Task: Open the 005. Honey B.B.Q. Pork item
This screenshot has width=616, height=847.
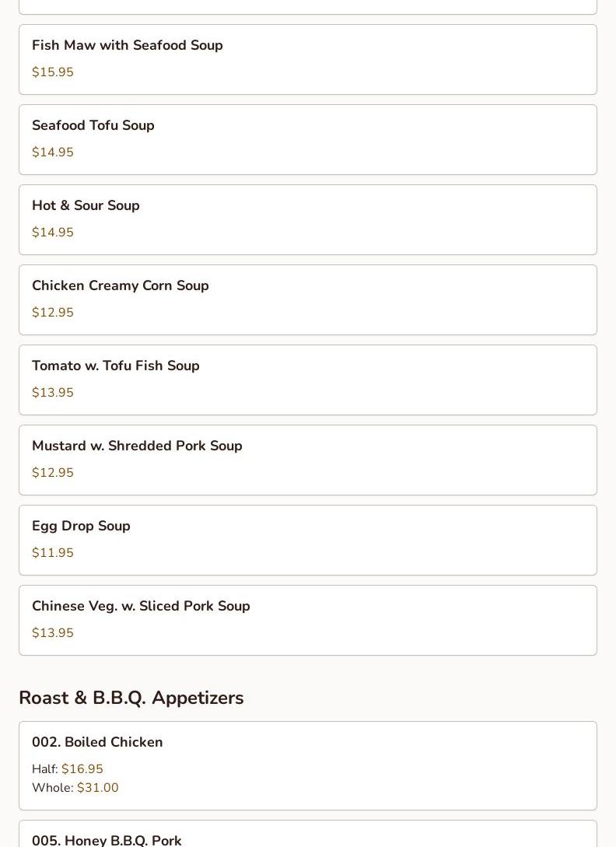Action: tap(107, 839)
